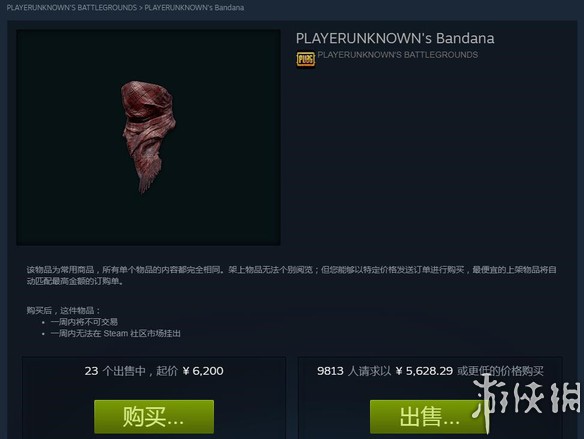The width and height of the screenshot is (584, 439).
Task: Click the PLAYERUNKNOWN's Bandana item title
Action: click(395, 38)
